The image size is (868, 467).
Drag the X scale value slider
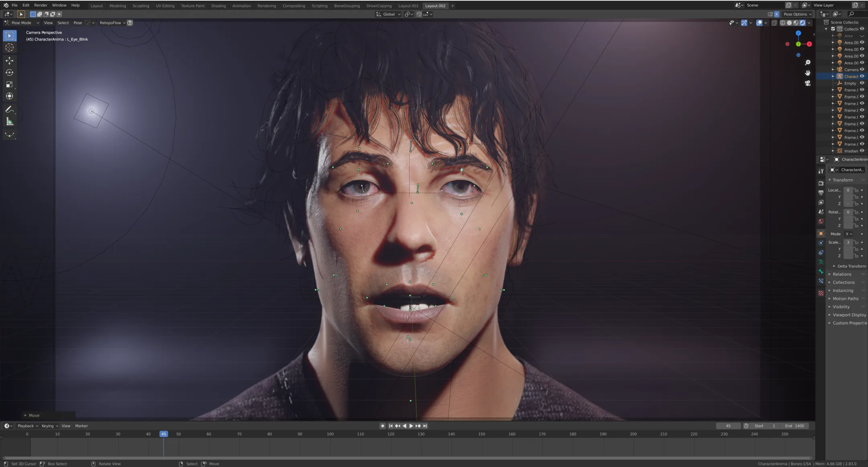pyautogui.click(x=848, y=242)
